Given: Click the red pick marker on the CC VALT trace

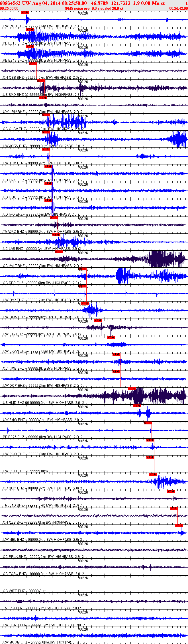Looking at the screenshot, I should click(x=59, y=252).
